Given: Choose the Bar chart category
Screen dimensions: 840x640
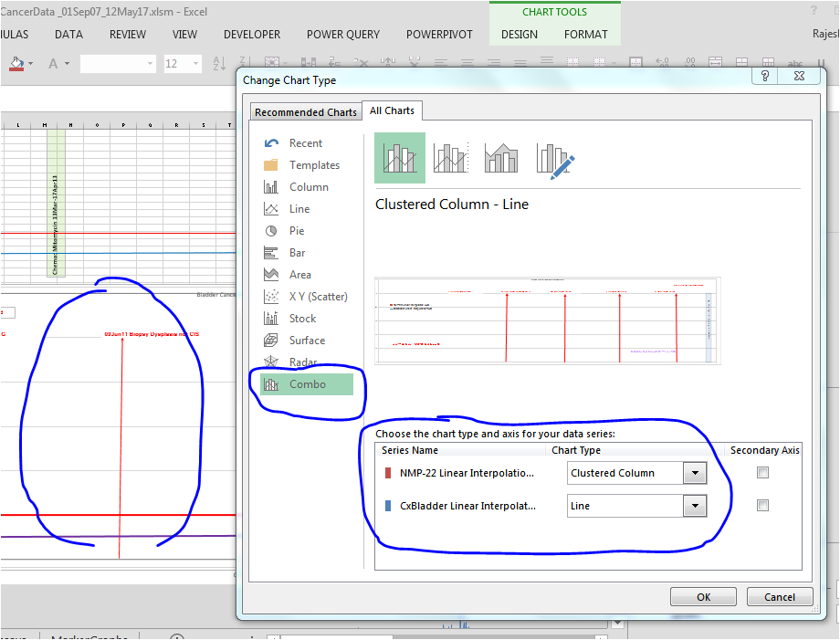Looking at the screenshot, I should point(305,253).
